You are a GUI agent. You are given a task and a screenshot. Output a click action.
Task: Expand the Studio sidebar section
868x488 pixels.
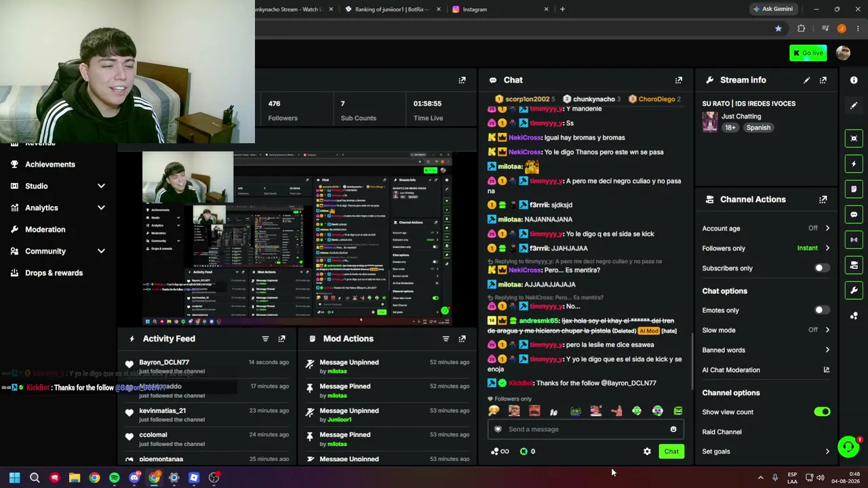101,186
